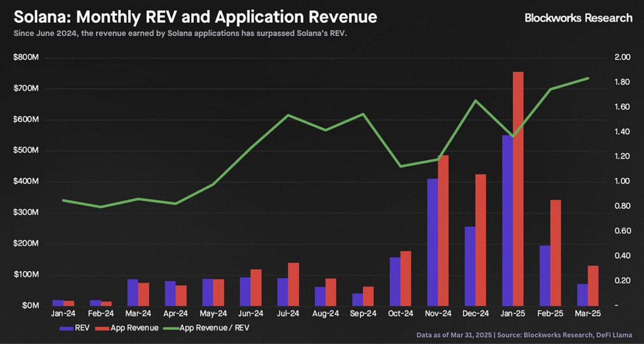Click the data source footnote text

click(x=524, y=335)
